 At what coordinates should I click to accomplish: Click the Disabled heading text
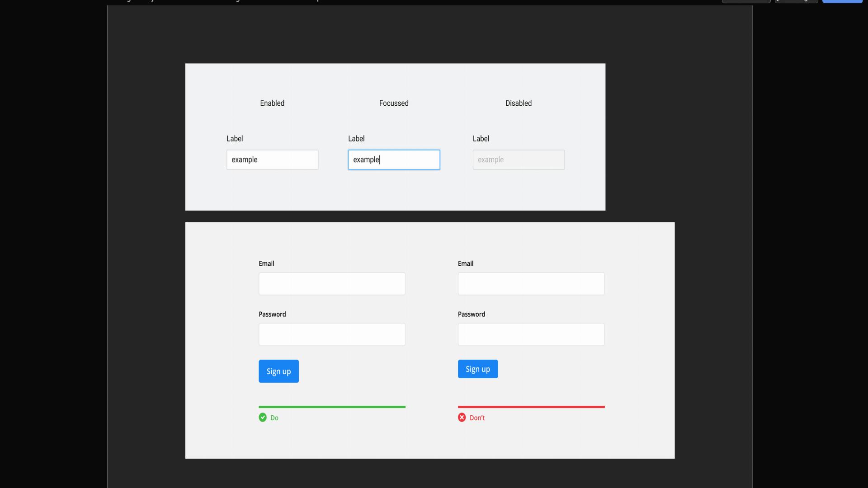click(519, 103)
